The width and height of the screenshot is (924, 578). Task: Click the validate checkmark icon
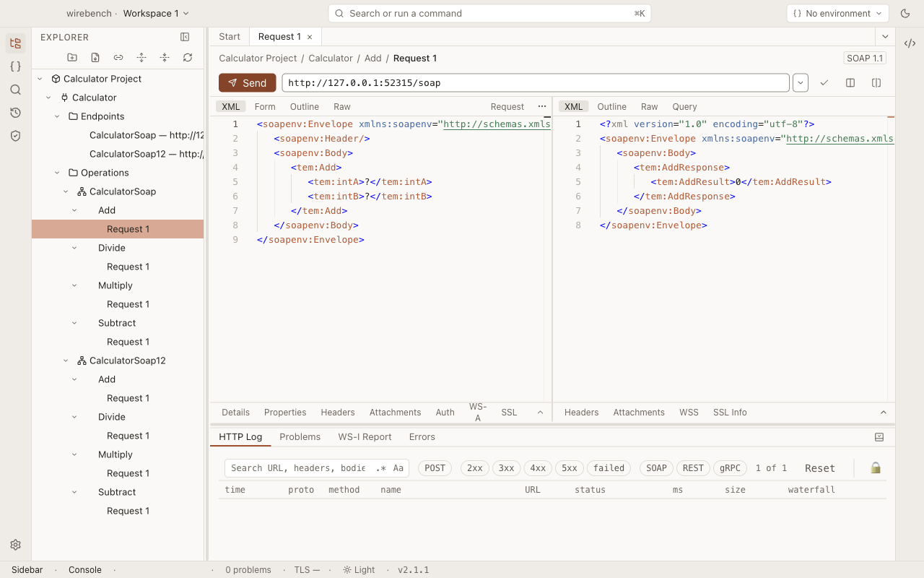824,83
